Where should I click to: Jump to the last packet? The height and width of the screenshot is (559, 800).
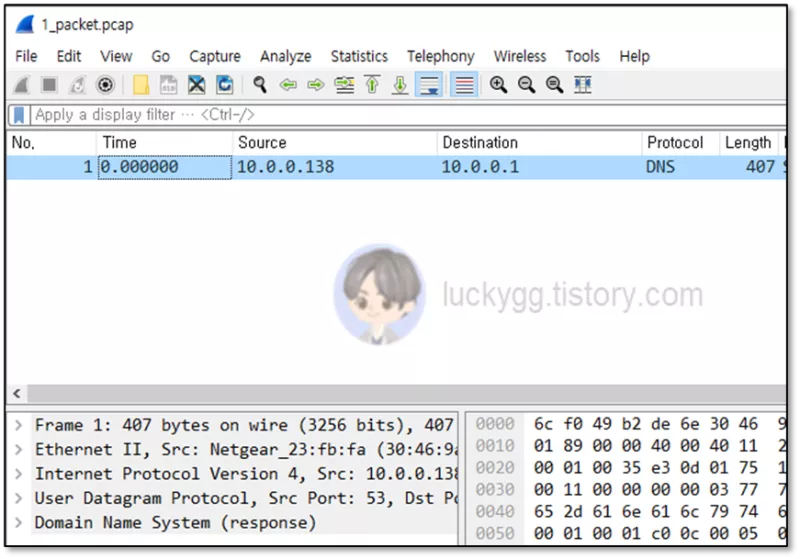click(401, 85)
